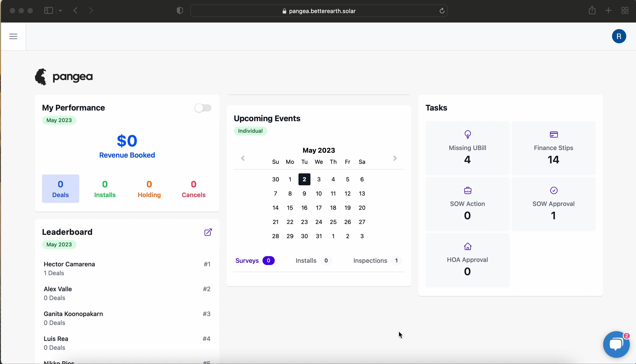Open Leaderboard in external view icon
The image size is (636, 364).
pos(208,232)
